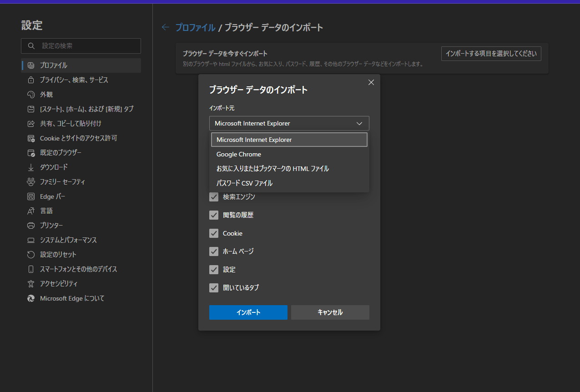Image resolution: width=580 pixels, height=392 pixels.
Task: Click the Microsoft Edge logo icon
Action: click(31, 298)
